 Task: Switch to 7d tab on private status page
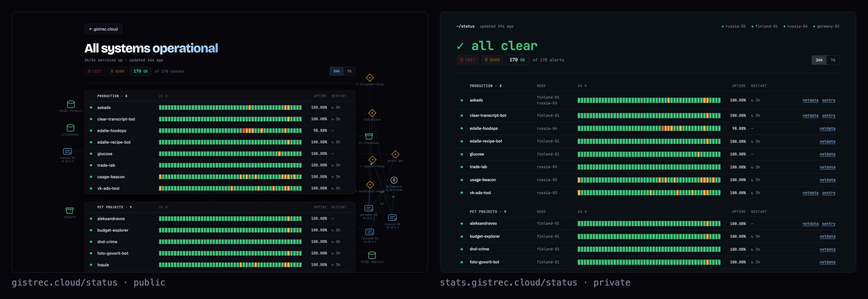(x=833, y=60)
